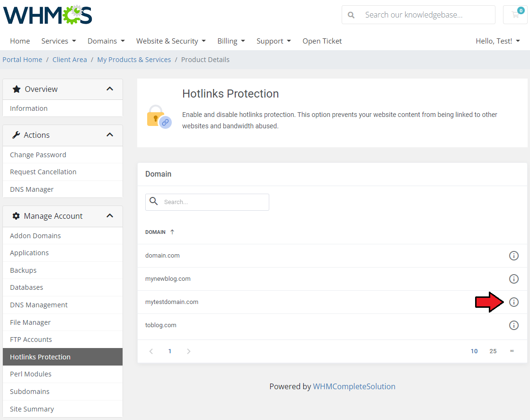Click Open Ticket in navigation bar

(322, 41)
